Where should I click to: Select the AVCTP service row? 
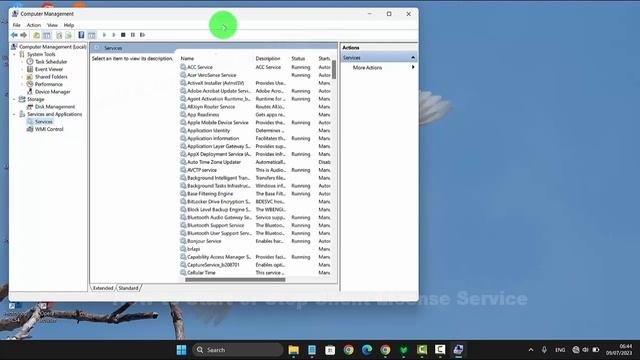click(x=255, y=170)
